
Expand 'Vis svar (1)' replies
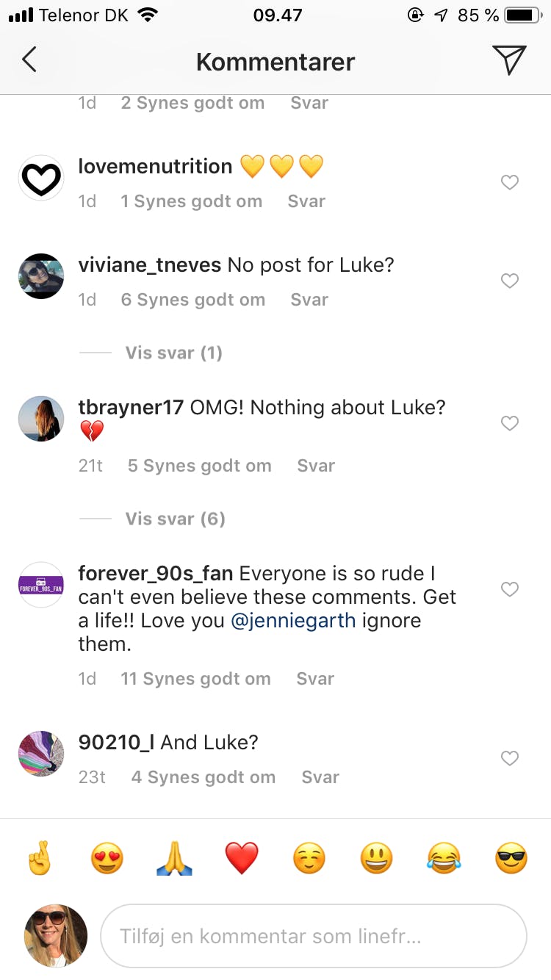[x=173, y=353]
